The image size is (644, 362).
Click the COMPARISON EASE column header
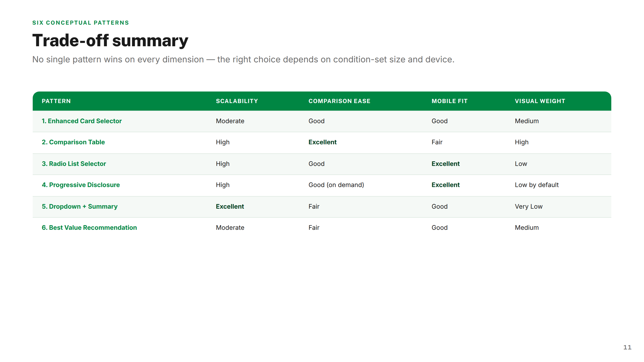pyautogui.click(x=339, y=101)
